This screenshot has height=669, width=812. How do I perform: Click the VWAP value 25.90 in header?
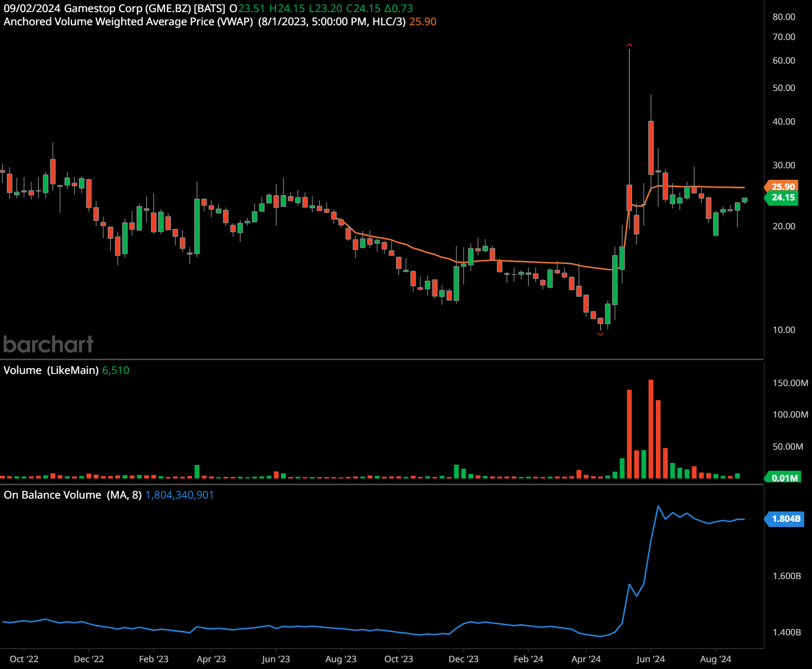pos(423,22)
